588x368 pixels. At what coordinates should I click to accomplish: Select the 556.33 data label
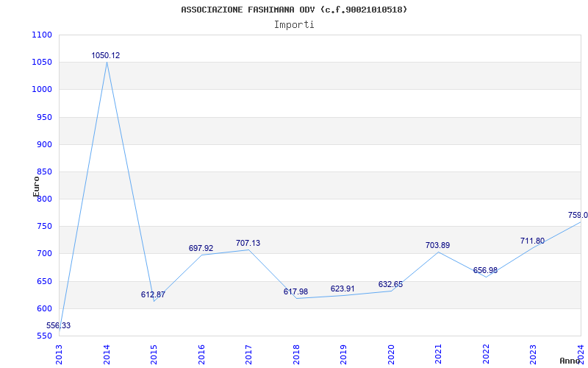59,325
